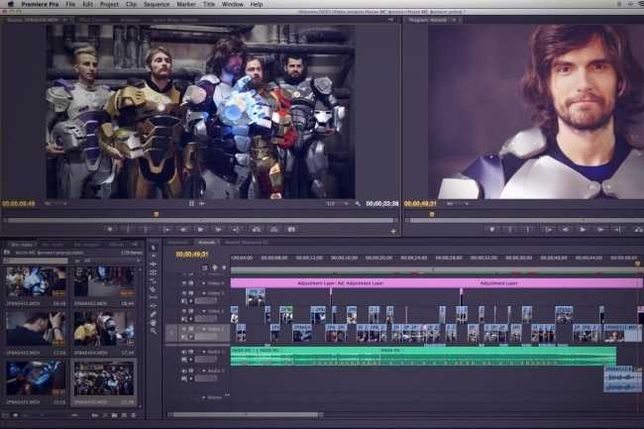Click the Overwrite button in Source monitor

[x=274, y=229]
